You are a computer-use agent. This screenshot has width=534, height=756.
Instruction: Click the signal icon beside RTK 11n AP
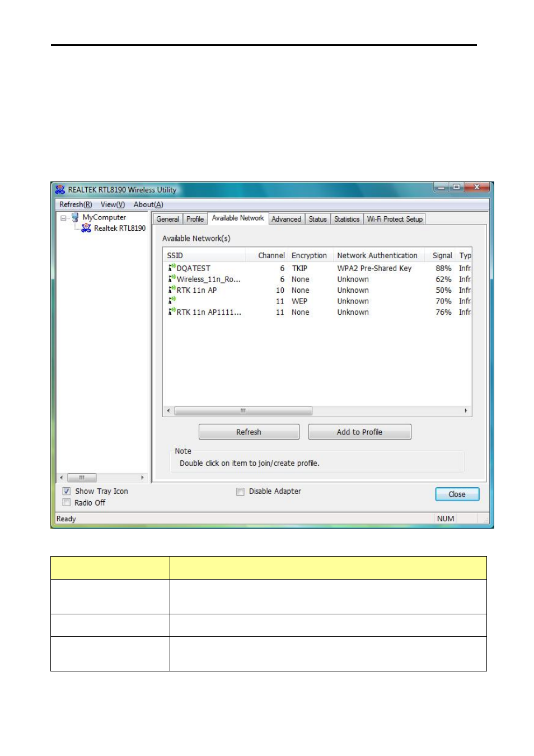(172, 290)
